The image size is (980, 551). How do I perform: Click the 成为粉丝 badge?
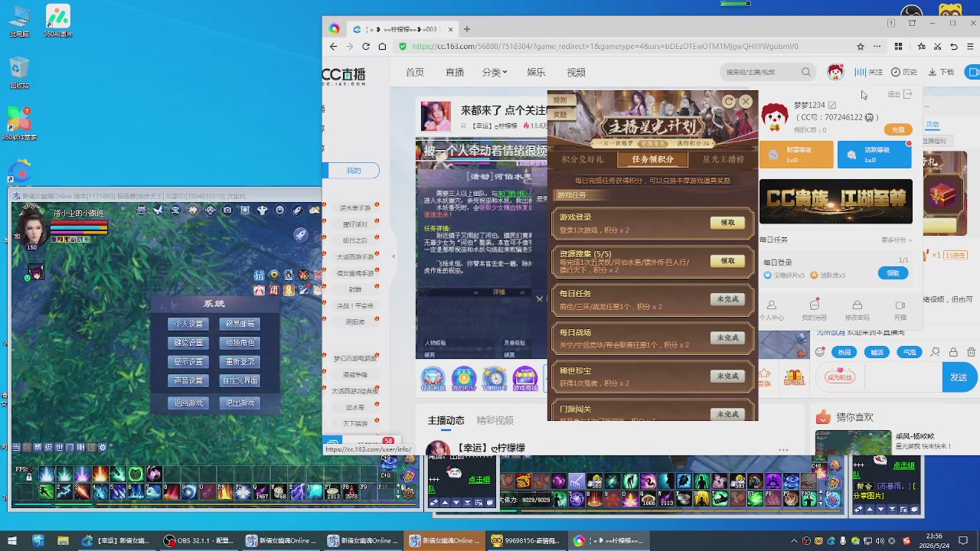click(840, 377)
